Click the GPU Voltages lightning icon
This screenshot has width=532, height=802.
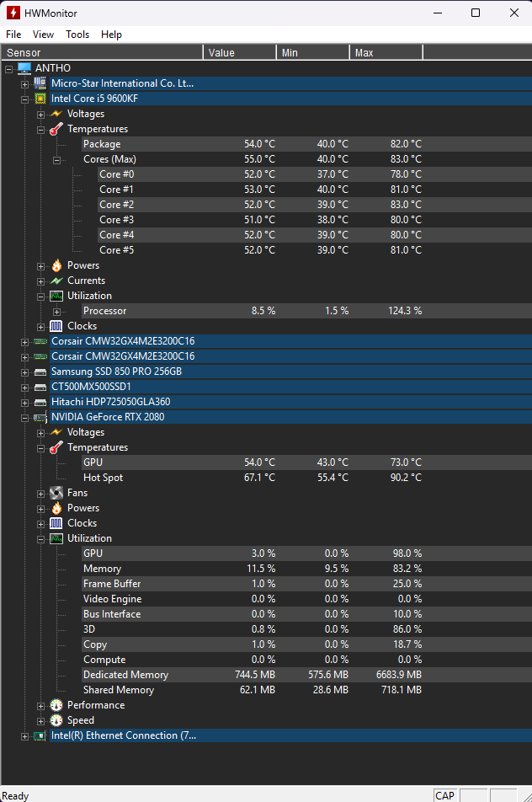click(x=56, y=432)
